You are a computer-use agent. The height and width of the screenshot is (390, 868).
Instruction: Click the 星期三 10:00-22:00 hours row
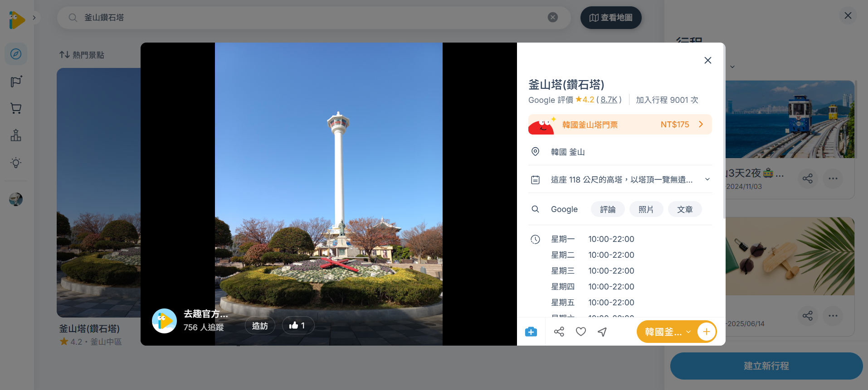click(x=593, y=271)
